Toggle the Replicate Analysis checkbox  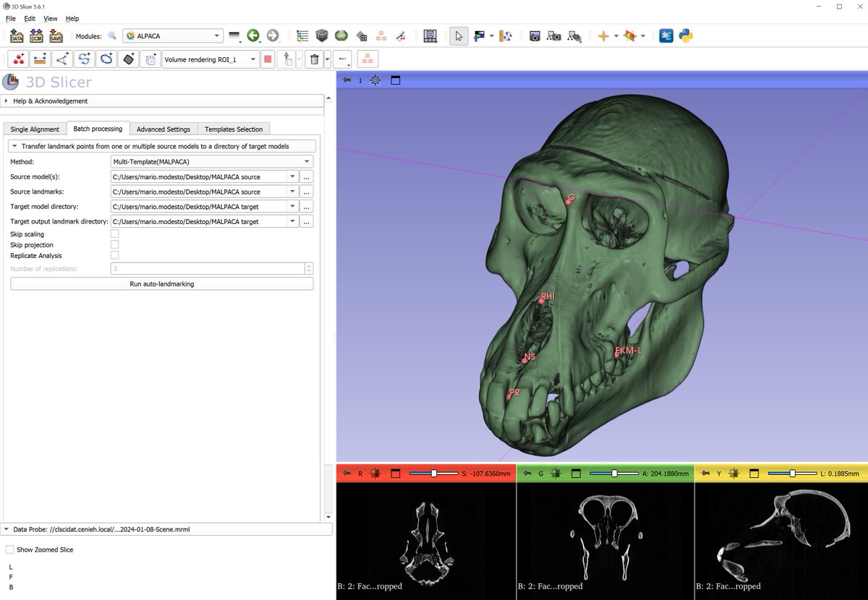tap(114, 255)
